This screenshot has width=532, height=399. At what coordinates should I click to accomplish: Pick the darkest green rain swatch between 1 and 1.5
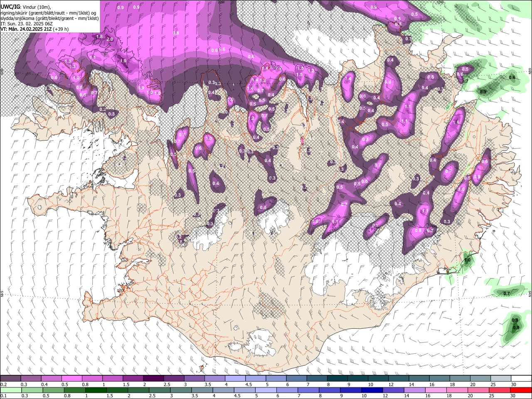coord(96,390)
